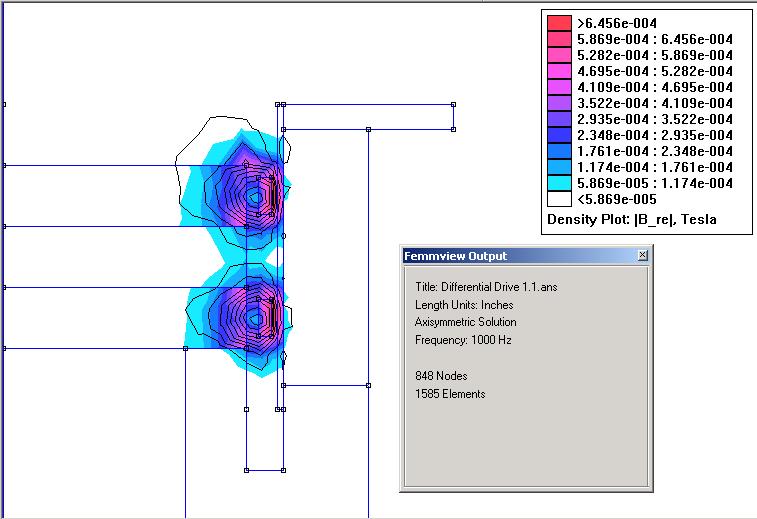Click the '<5.869e-005' legend label
This screenshot has width=757, height=519.
pyautogui.click(x=617, y=199)
